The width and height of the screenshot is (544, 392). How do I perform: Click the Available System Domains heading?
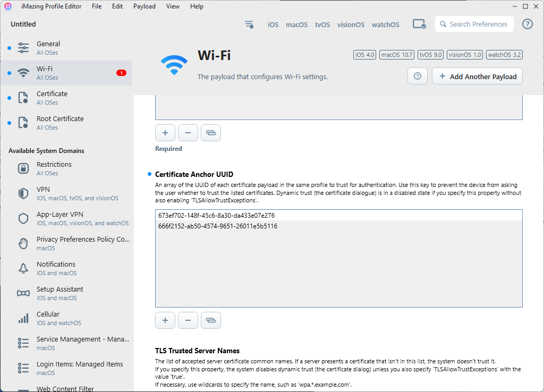pos(47,150)
